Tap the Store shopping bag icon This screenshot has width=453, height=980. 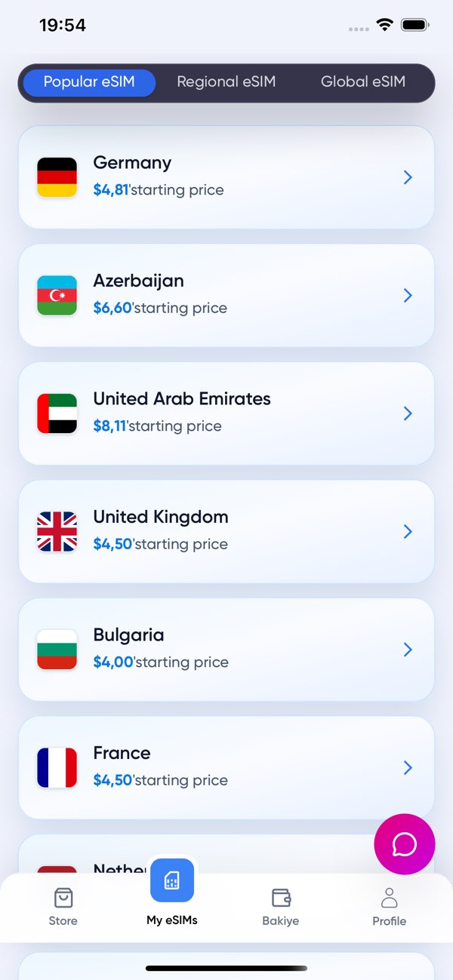click(63, 898)
